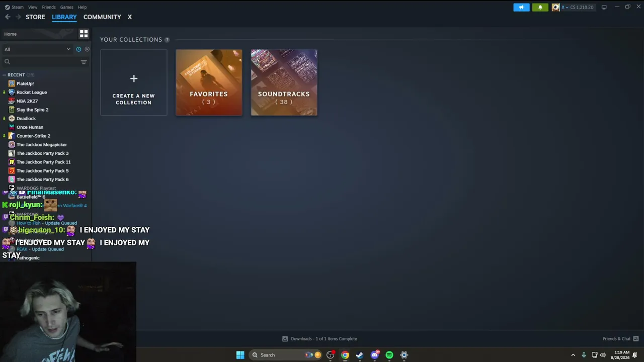
Task: Show help for Your Collections
Action: coord(167,40)
